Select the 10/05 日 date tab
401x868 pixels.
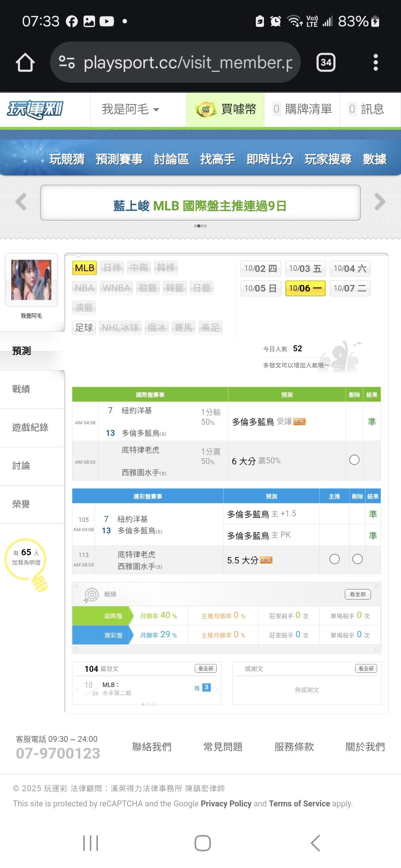[261, 288]
